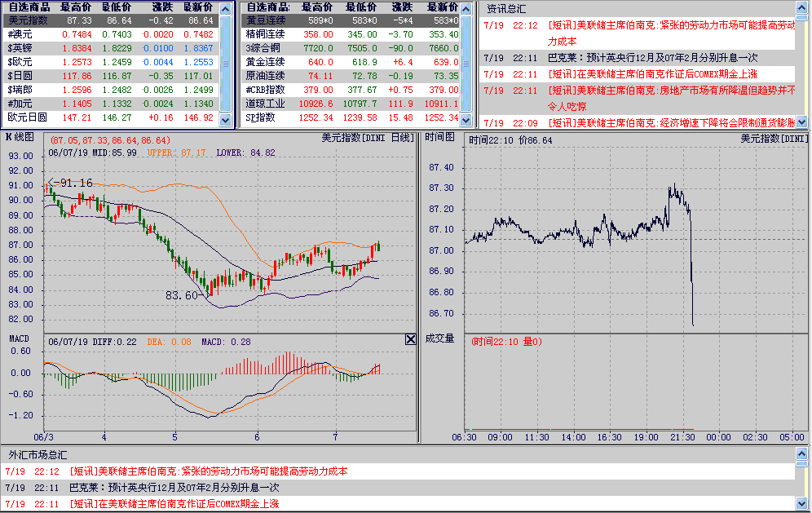Click 时间22:10 价86.64 readout

pyautogui.click(x=510, y=140)
